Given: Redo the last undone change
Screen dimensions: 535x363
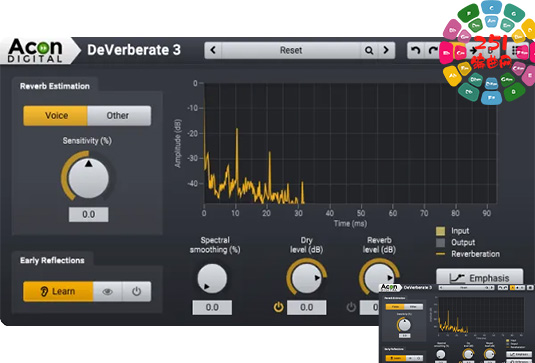Looking at the screenshot, I should (x=433, y=50).
